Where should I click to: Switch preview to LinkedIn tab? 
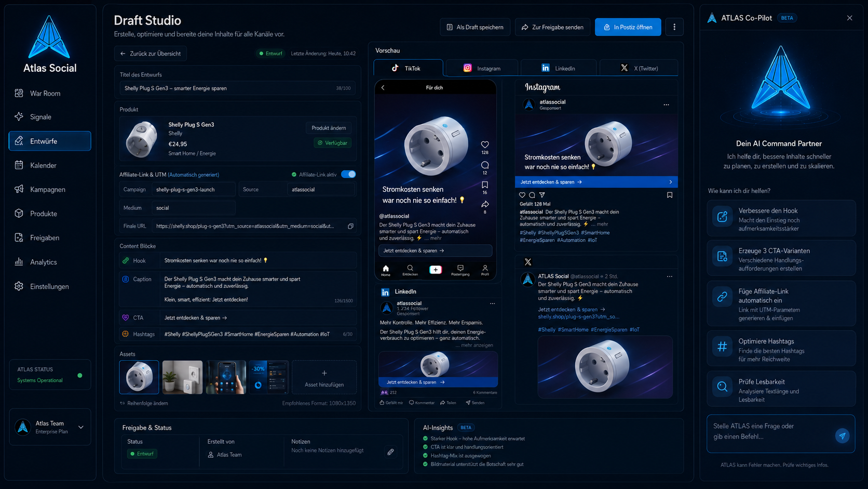[559, 68]
